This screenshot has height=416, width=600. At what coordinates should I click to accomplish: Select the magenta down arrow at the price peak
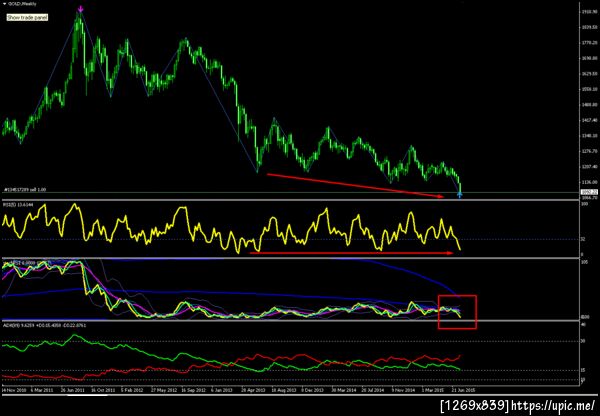point(80,9)
